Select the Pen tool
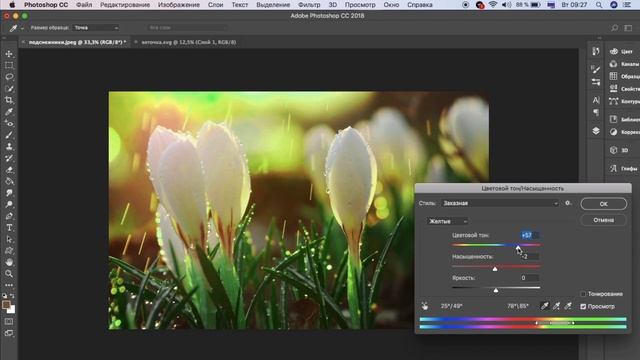The height and width of the screenshot is (360, 640). pyautogui.click(x=9, y=216)
